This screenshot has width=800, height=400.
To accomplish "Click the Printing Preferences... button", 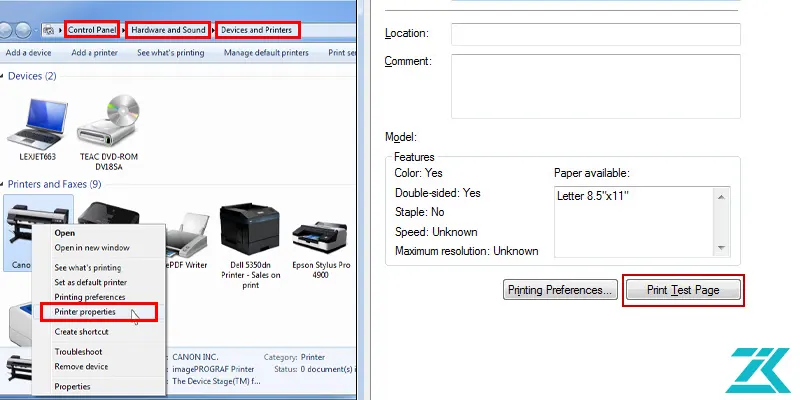I will [560, 290].
